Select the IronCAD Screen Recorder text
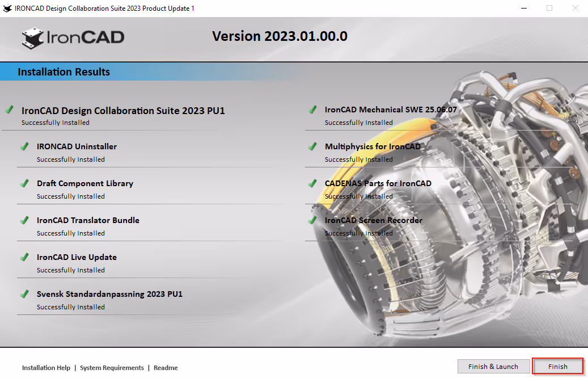 pos(374,220)
